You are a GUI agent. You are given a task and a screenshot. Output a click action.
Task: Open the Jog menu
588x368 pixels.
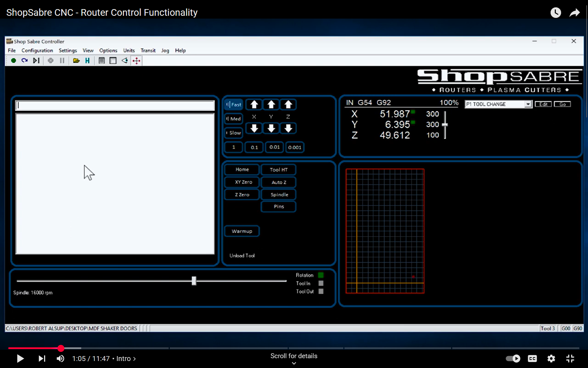(165, 50)
